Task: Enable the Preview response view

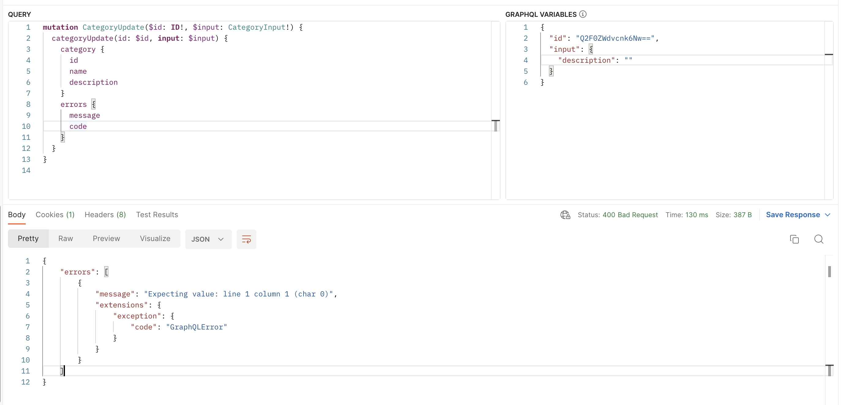Action: 106,238
